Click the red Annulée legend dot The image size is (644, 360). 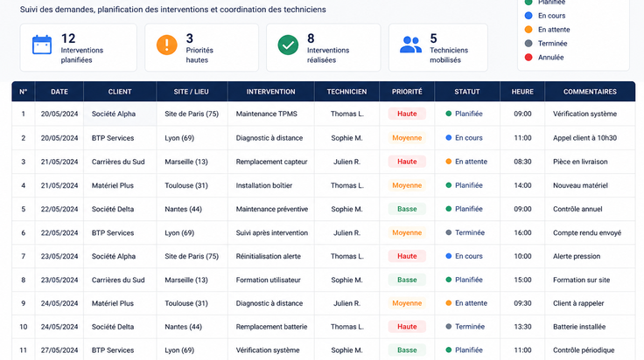[x=528, y=58]
